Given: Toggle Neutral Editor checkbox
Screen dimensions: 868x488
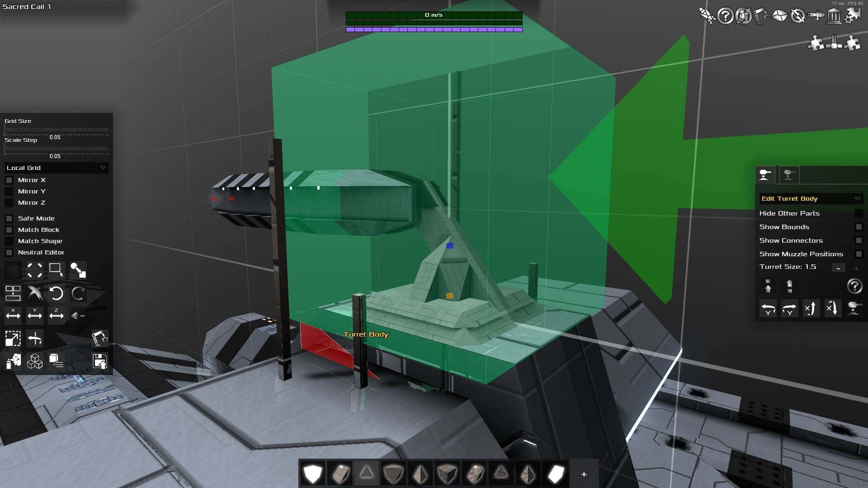Looking at the screenshot, I should 8,251.
